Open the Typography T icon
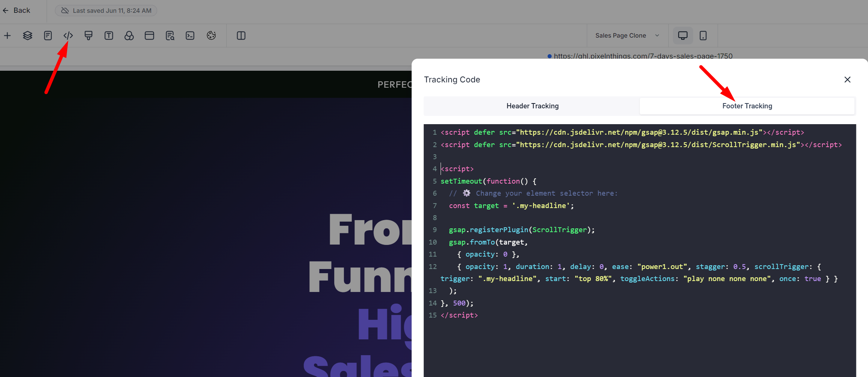Image resolution: width=868 pixels, height=377 pixels. tap(109, 36)
